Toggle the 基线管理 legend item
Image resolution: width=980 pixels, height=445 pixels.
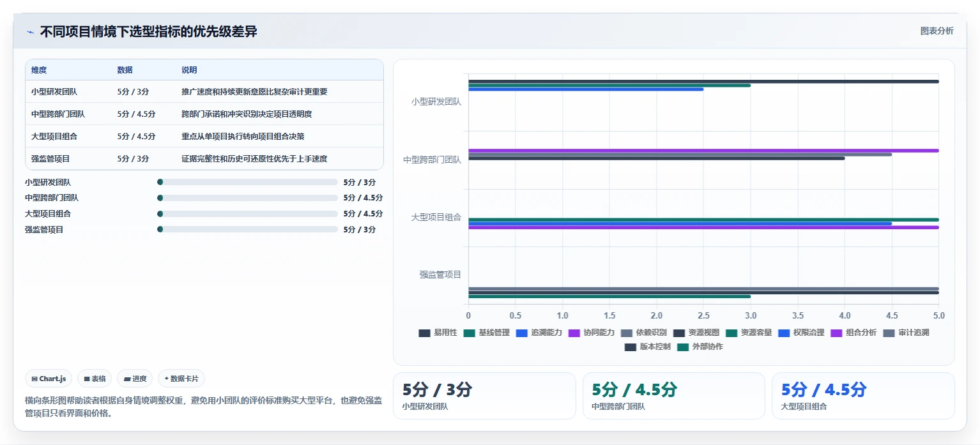(486, 333)
